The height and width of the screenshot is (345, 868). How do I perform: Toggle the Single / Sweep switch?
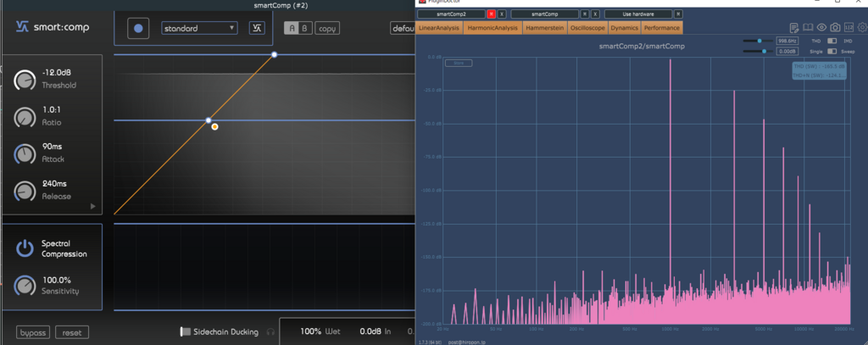click(832, 51)
